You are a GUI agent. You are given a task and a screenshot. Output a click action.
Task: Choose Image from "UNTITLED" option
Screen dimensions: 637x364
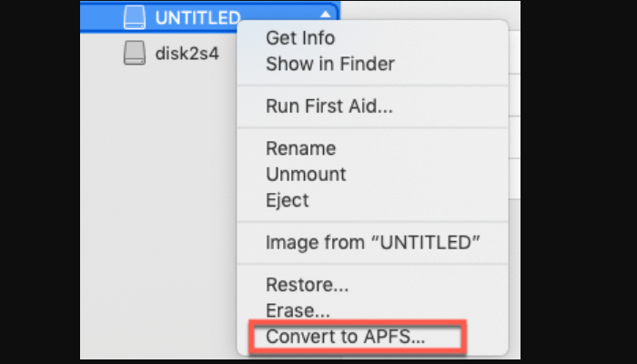pos(373,242)
